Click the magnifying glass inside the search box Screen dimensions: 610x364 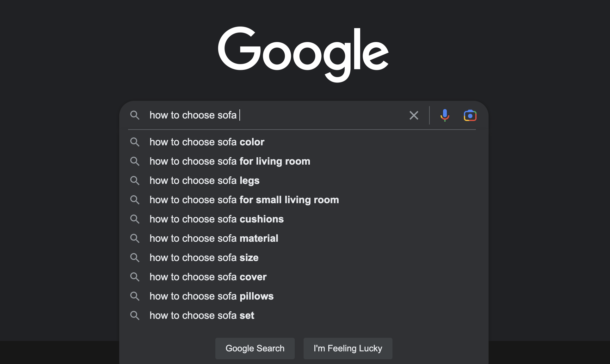(135, 115)
